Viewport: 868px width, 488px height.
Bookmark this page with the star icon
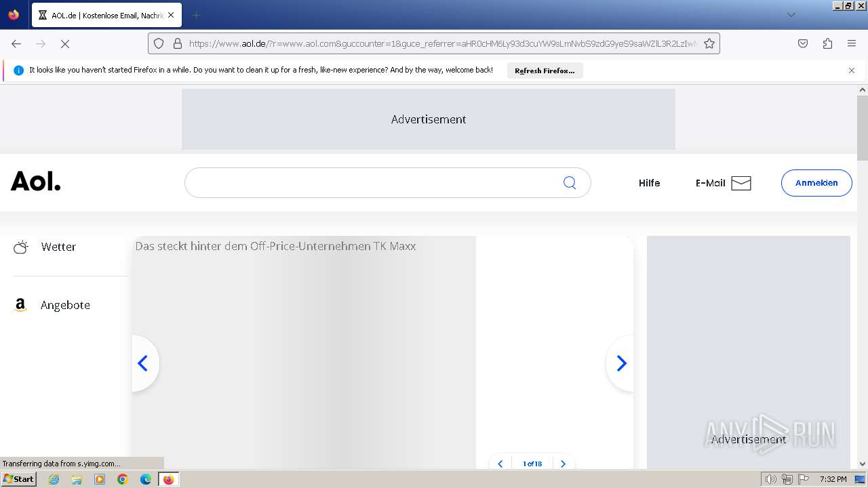(709, 43)
